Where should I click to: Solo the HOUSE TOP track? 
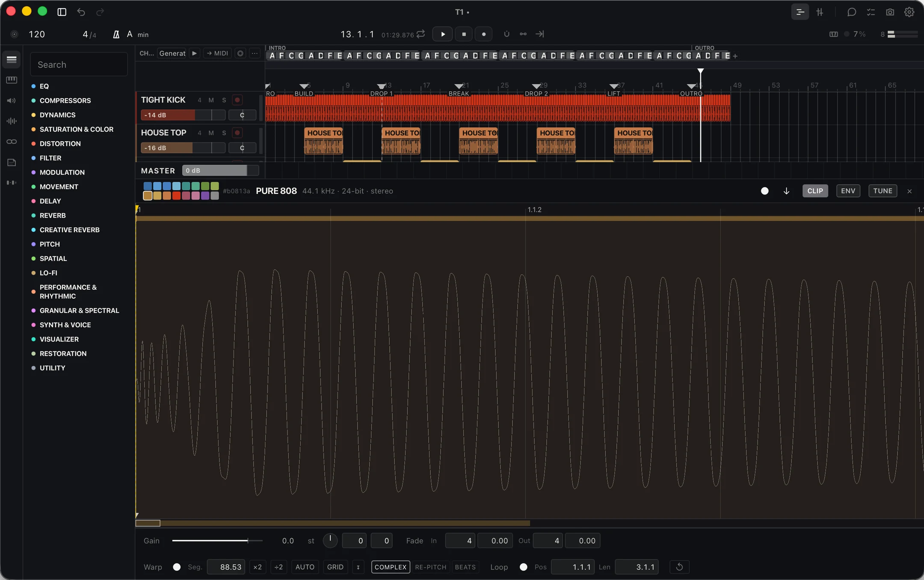point(224,133)
